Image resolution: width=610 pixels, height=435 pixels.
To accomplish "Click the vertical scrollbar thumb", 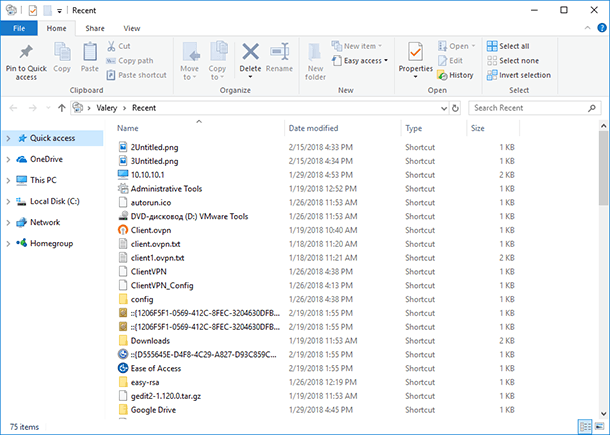I will pyautogui.click(x=603, y=168).
